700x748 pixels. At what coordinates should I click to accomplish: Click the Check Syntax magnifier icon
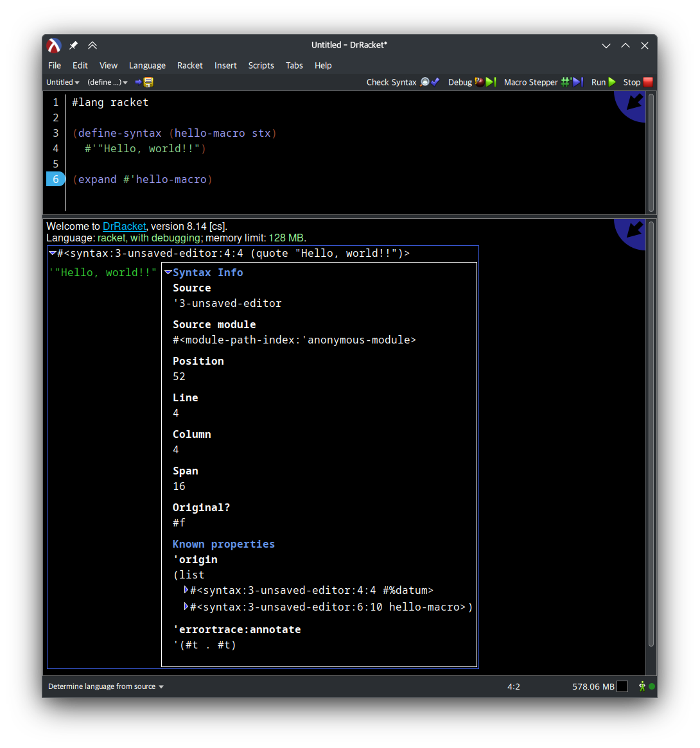click(x=424, y=82)
